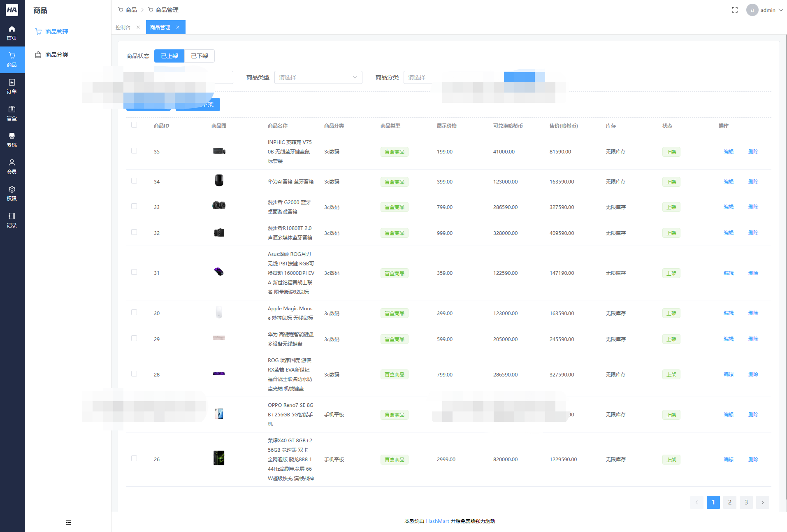This screenshot has height=532, width=787.
Task: Filter by 已上架 status
Action: (x=169, y=56)
